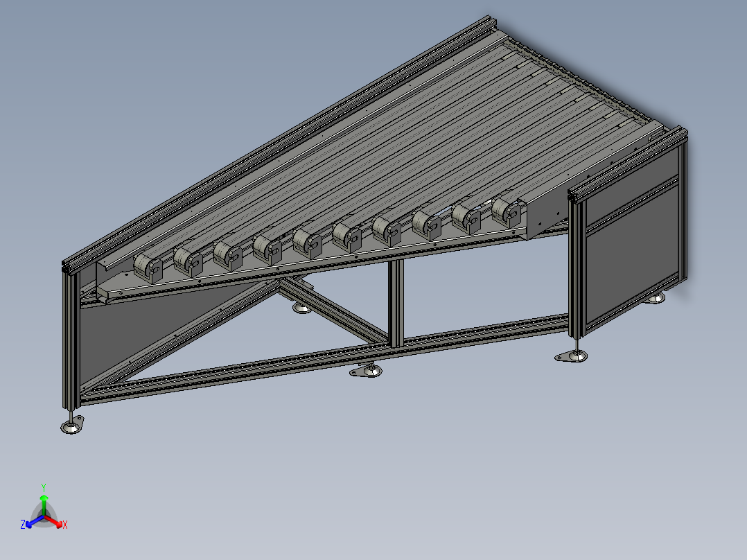The image size is (747, 560).
Task: Select the leftmost roller end bracket on the conveyor
Action: (x=148, y=268)
